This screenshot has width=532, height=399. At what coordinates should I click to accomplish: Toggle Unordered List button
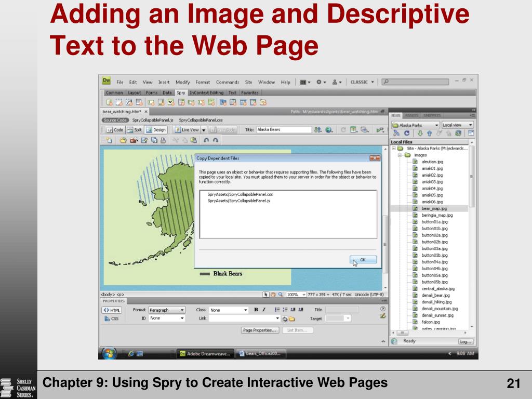tap(277, 310)
